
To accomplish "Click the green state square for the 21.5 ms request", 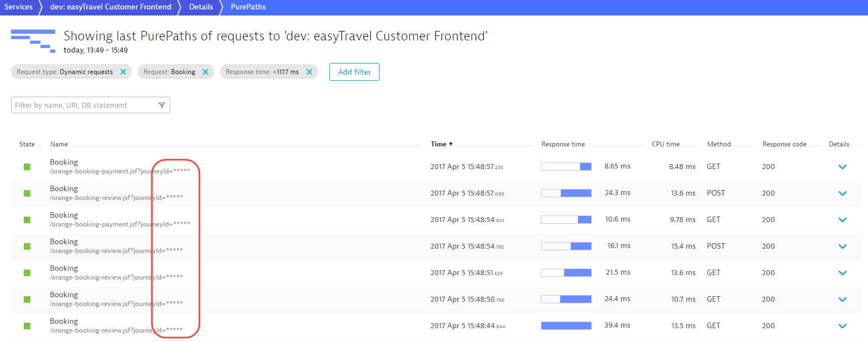I will [27, 273].
